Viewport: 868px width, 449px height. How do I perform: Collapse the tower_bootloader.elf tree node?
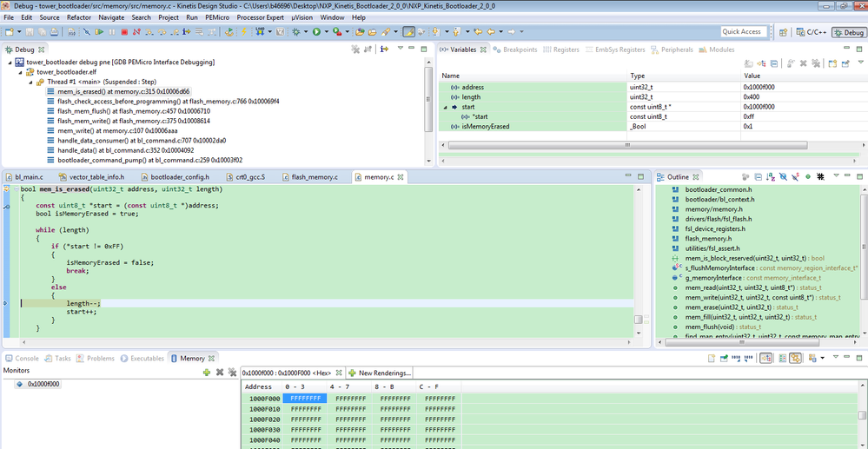click(x=21, y=72)
